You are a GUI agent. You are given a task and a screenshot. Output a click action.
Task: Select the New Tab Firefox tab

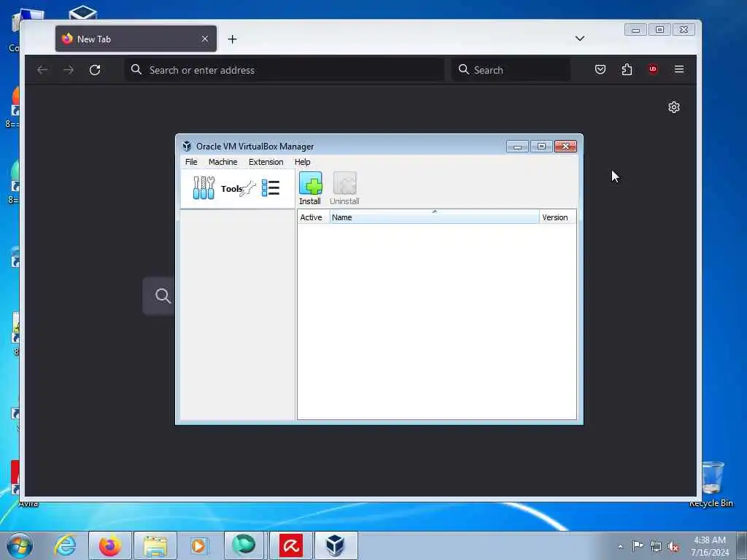(136, 39)
